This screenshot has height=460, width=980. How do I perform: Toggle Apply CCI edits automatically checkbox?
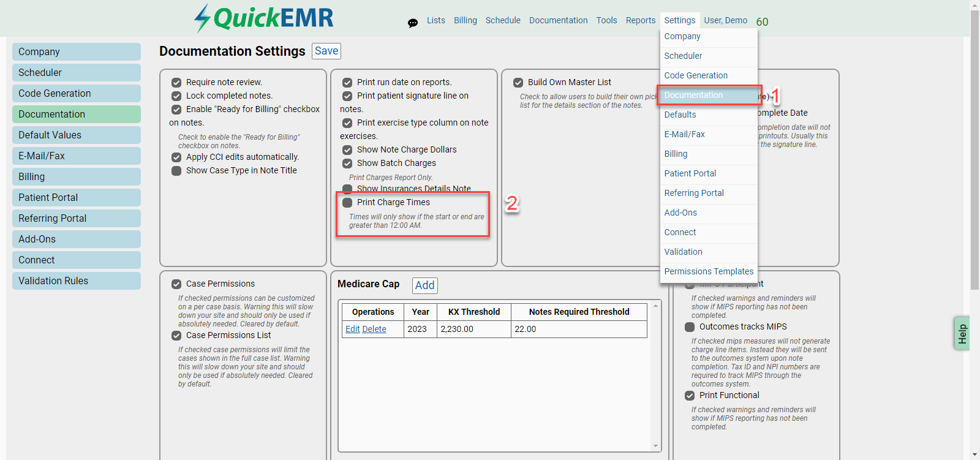point(176,157)
